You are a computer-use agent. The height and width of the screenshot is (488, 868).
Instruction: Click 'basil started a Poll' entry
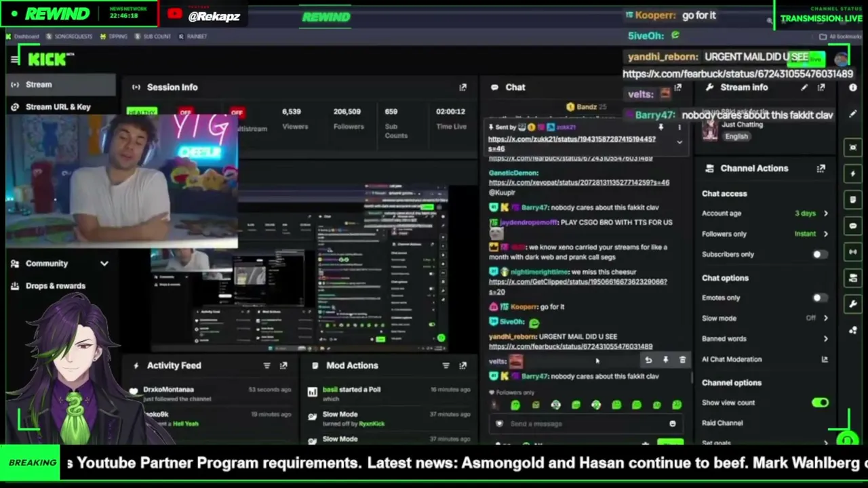351,390
